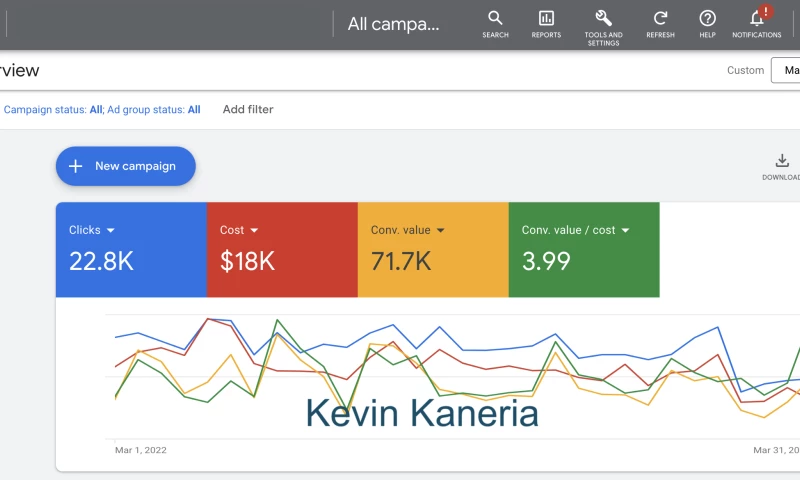Click the 3.99 value in green card
The height and width of the screenshot is (480, 800).
[546, 262]
